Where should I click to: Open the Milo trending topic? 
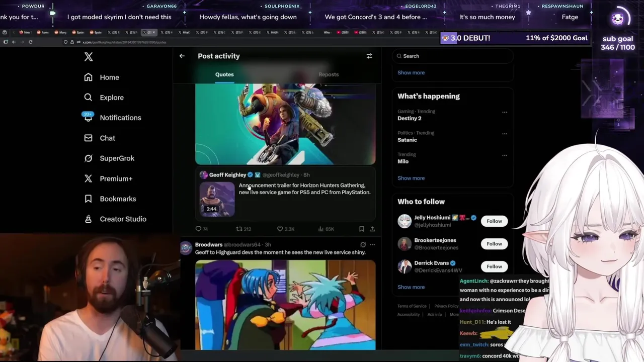tap(403, 161)
